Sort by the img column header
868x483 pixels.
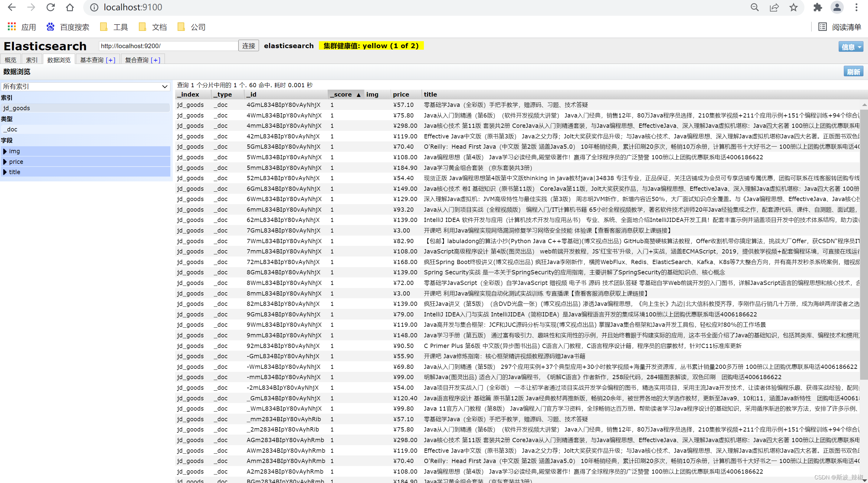click(x=377, y=94)
